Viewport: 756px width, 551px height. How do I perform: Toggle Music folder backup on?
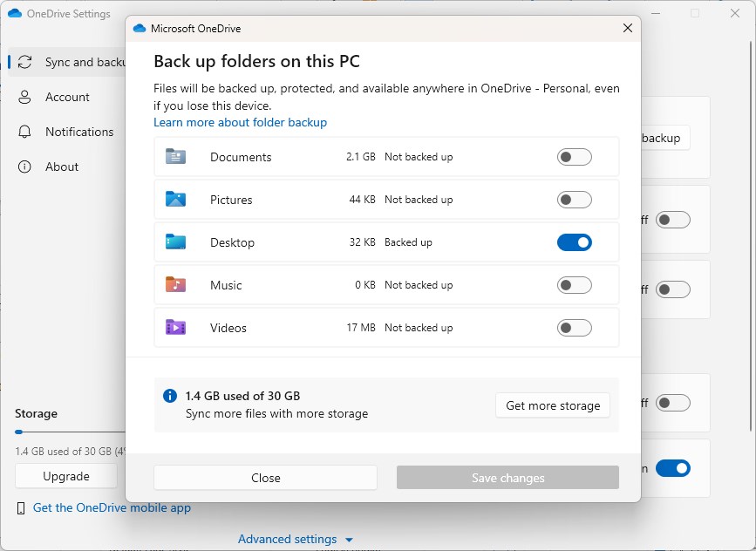pyautogui.click(x=574, y=285)
